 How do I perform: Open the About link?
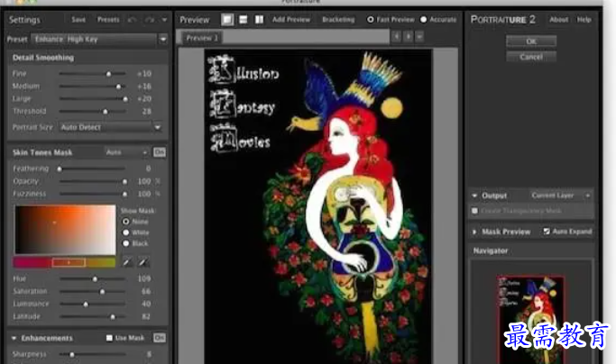point(558,19)
